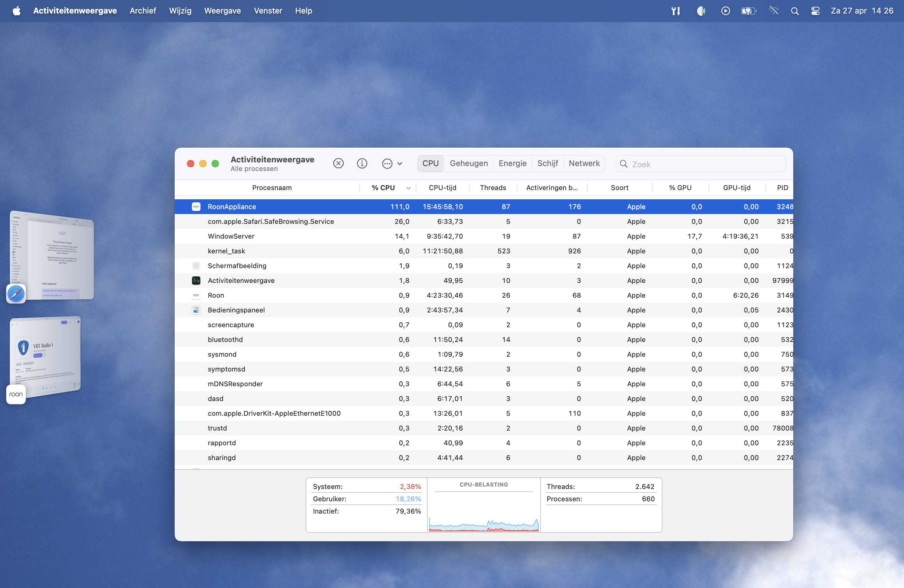The height and width of the screenshot is (588, 904).
Task: Open the battery charging status icon
Action: 748,11
